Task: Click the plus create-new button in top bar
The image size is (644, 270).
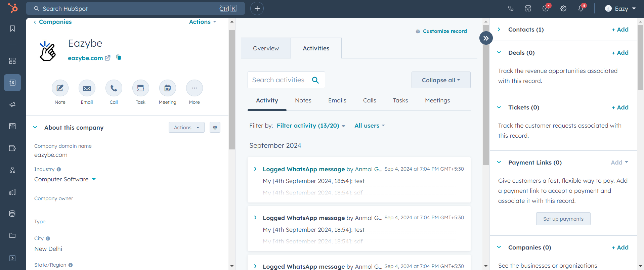Action: coord(257,8)
